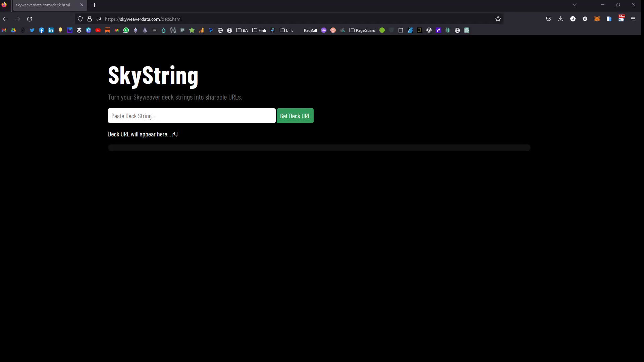Open the Google Drive bookmark
This screenshot has height=362, width=644.
pyautogui.click(x=13, y=30)
